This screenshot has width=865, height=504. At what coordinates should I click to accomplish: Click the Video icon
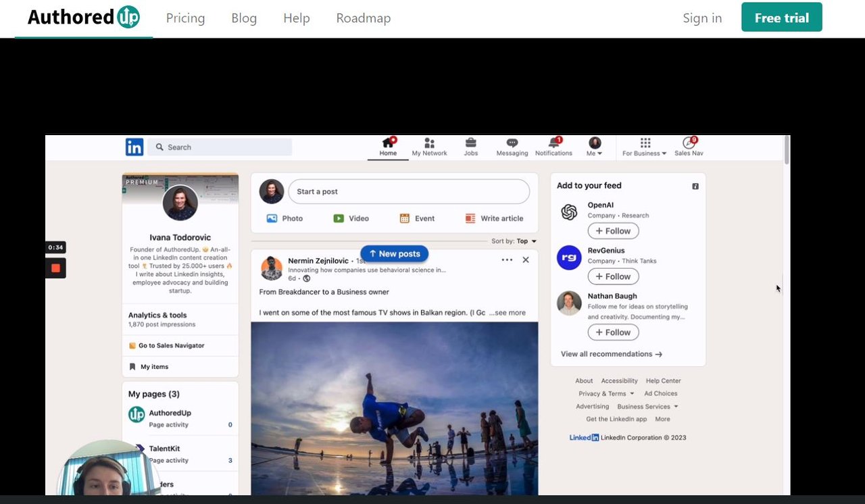click(339, 218)
